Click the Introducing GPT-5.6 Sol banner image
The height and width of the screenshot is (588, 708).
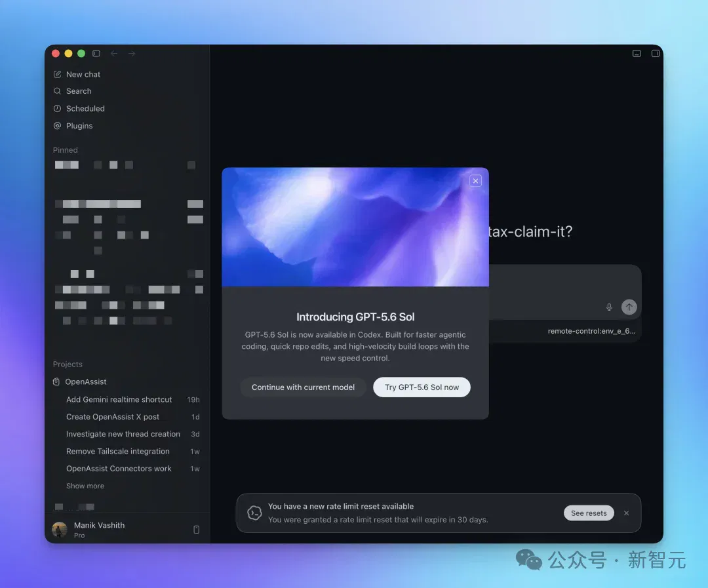click(355, 227)
